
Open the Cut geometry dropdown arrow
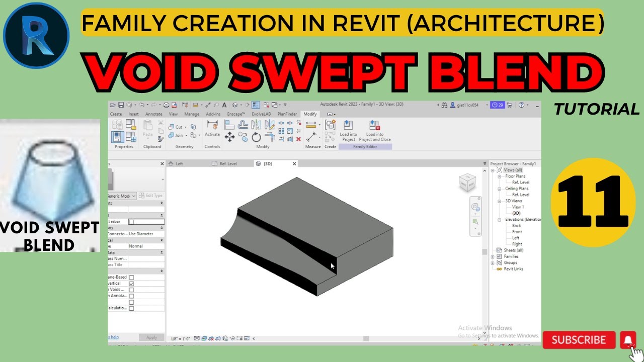186,127
